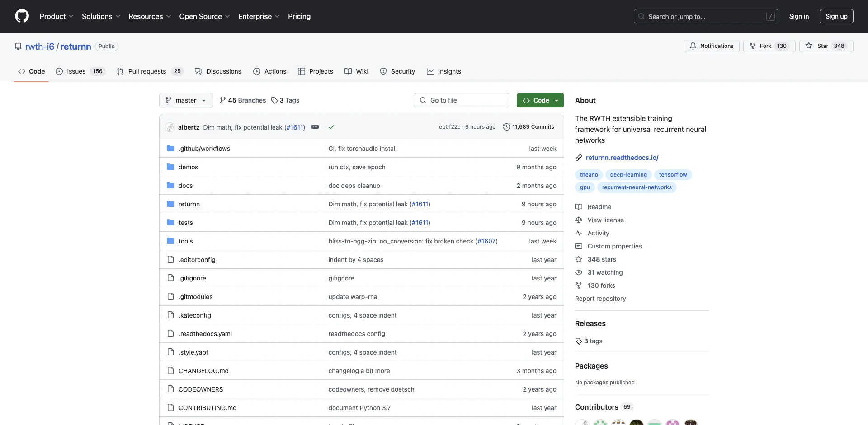Viewport: 868px width, 425px height.
Task: Click the star icon by 348 stars
Action: click(579, 259)
